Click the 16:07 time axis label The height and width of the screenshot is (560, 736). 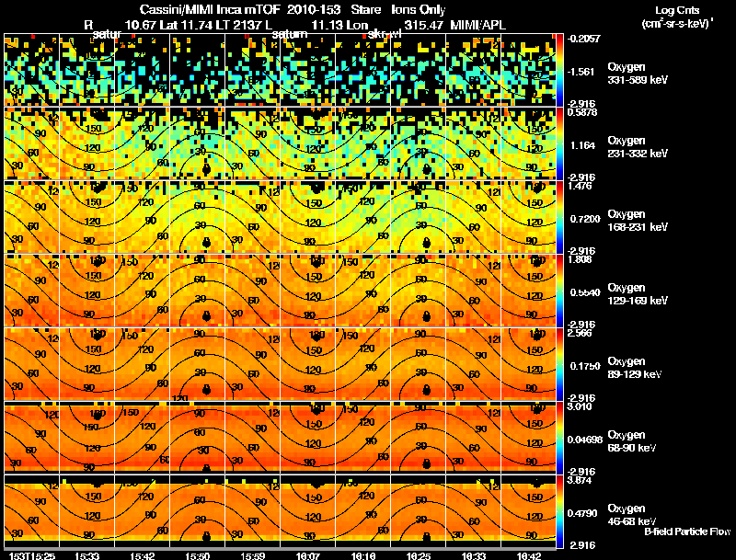(308, 556)
